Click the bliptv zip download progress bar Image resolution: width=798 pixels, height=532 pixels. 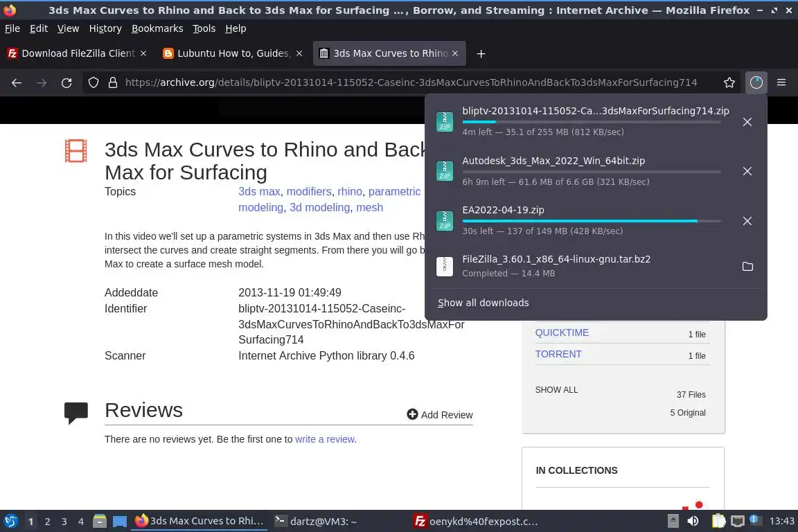click(592, 122)
